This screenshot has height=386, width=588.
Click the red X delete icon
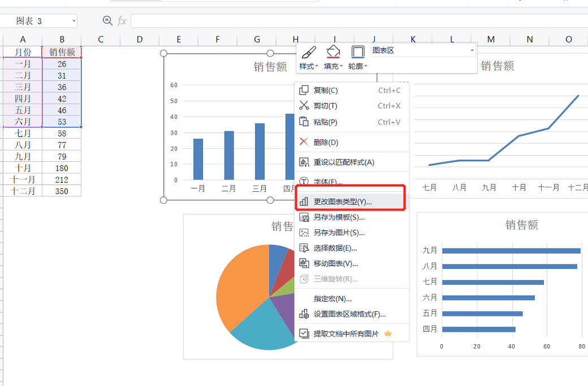click(x=304, y=142)
